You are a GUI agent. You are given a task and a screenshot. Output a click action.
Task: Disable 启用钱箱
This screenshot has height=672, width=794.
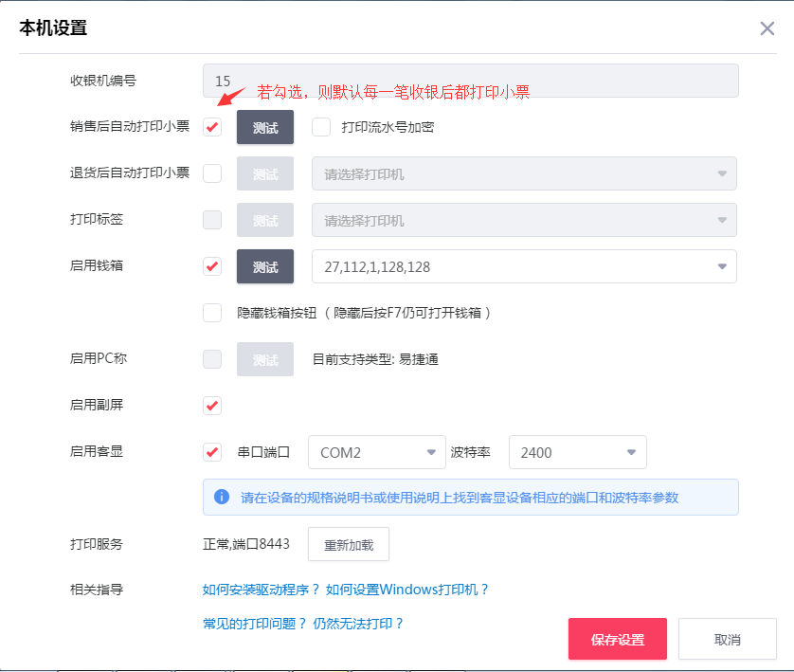(x=211, y=266)
